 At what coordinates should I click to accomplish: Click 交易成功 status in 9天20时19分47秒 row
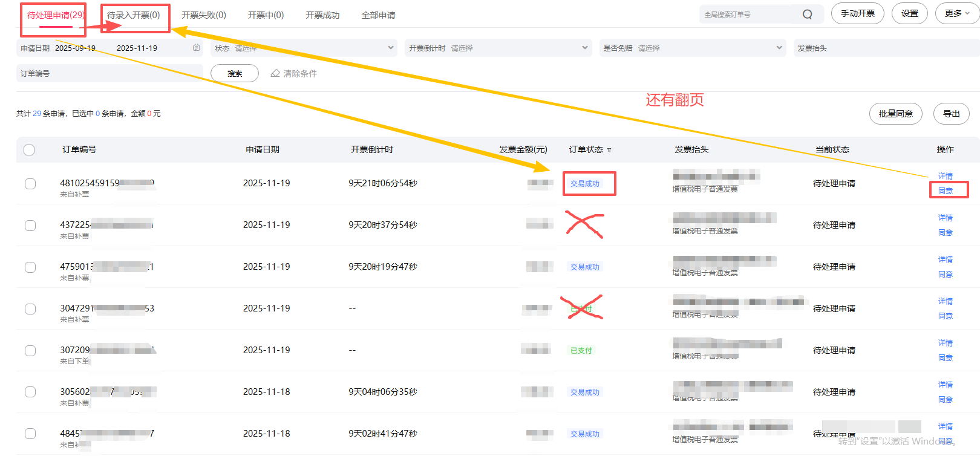tap(585, 267)
